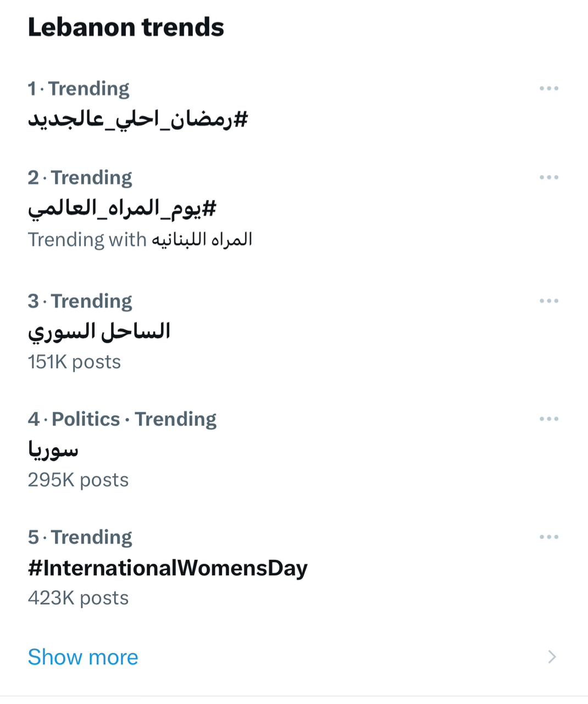588x704 pixels.
Task: Open more options for سوريا Politics trend
Action: 548,419
